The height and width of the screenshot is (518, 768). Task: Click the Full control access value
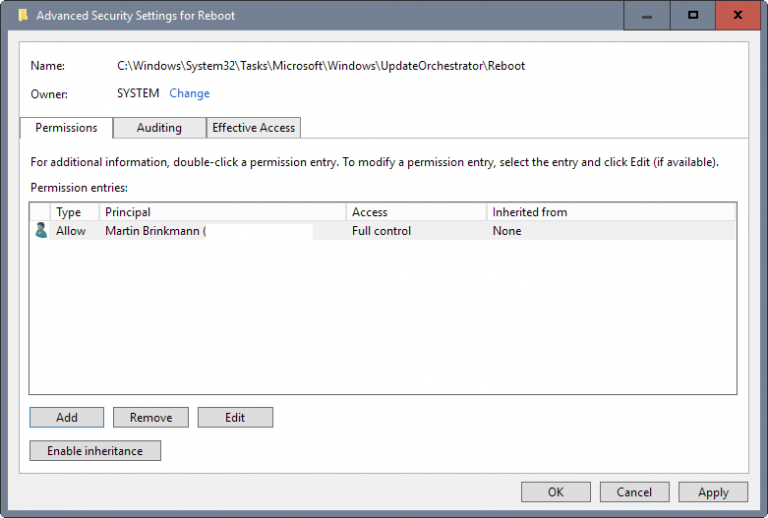(x=381, y=231)
